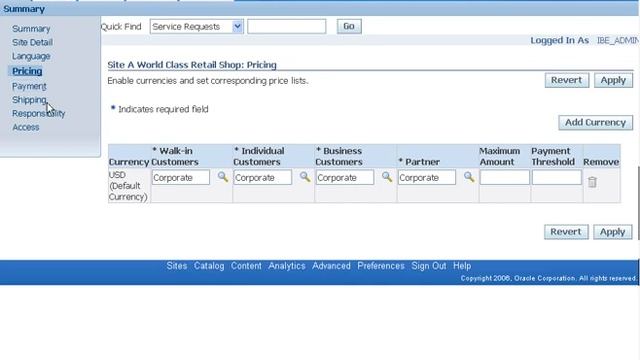640x360 pixels.
Task: Click the top Revert button
Action: 567,80
